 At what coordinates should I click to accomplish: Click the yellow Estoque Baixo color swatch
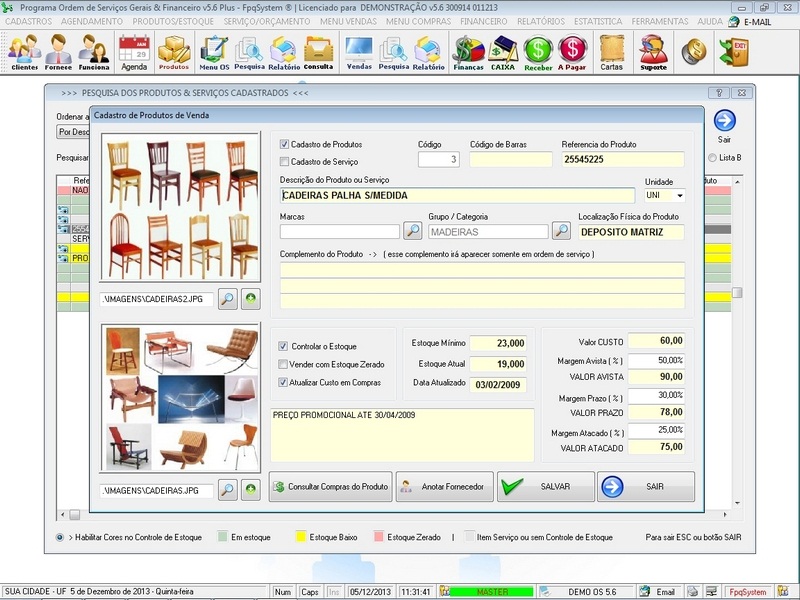tap(302, 535)
